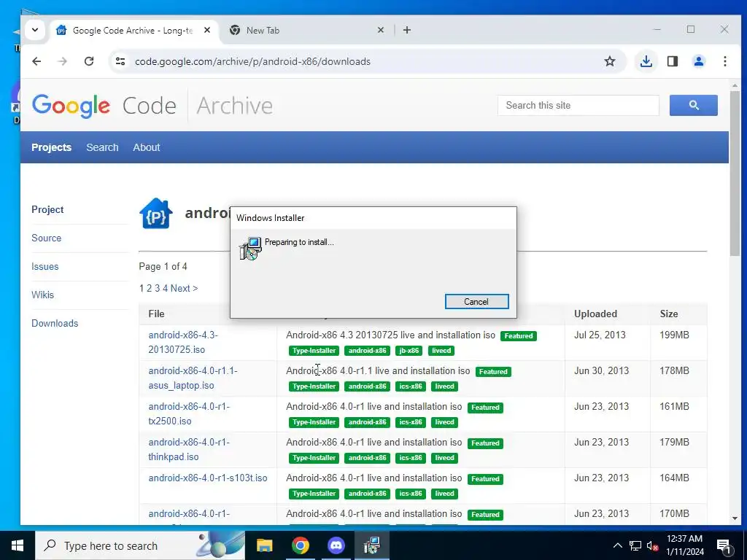The image size is (747, 560).
Task: Click the Uploaded column header
Action: click(595, 314)
